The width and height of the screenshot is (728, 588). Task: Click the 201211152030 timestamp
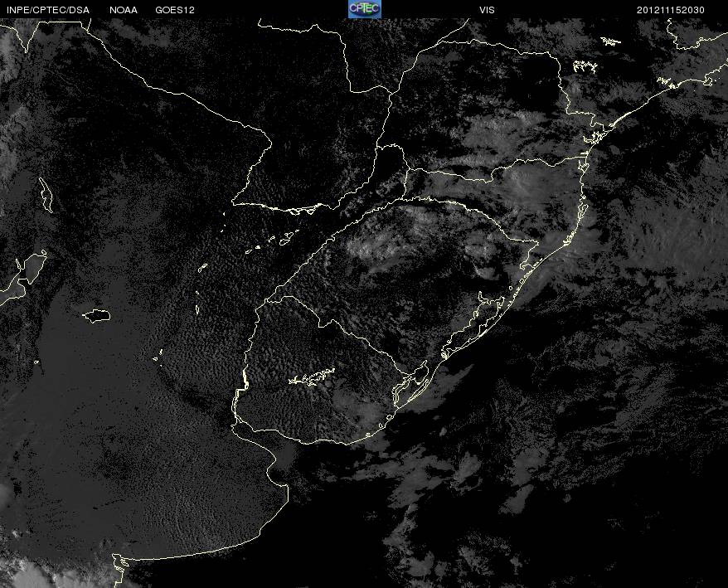point(671,10)
